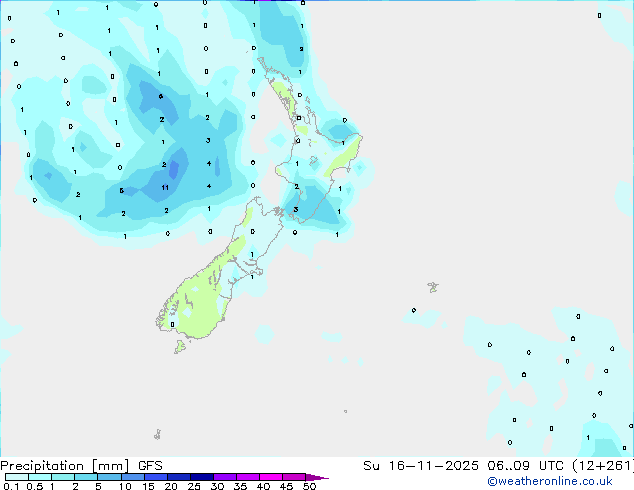
Task: Click the legend label '10'
Action: click(x=125, y=486)
